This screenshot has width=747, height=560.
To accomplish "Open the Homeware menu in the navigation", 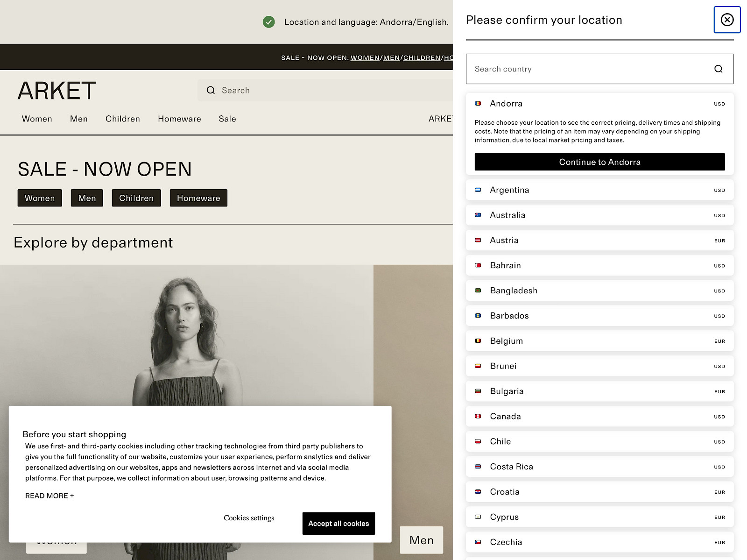I will click(179, 119).
